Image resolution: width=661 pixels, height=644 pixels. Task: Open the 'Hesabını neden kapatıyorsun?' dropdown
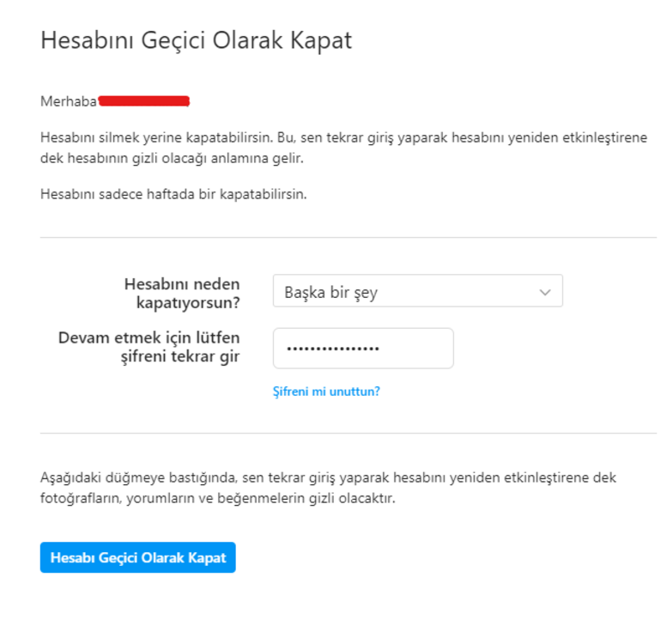(417, 291)
